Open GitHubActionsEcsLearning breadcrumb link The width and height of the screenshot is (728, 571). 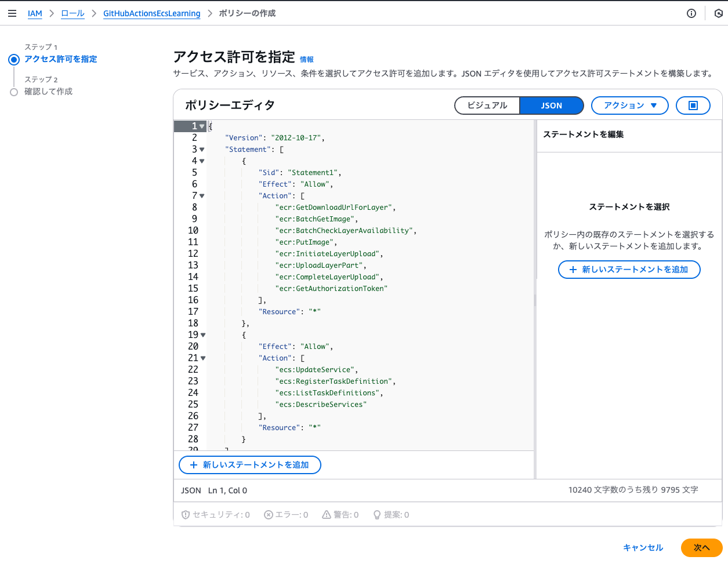[x=152, y=13]
